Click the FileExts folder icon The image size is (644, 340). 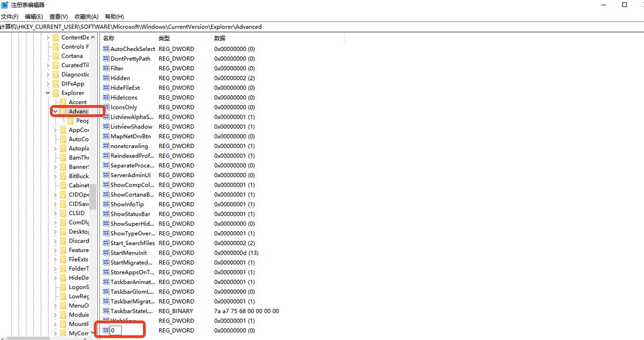[63, 259]
